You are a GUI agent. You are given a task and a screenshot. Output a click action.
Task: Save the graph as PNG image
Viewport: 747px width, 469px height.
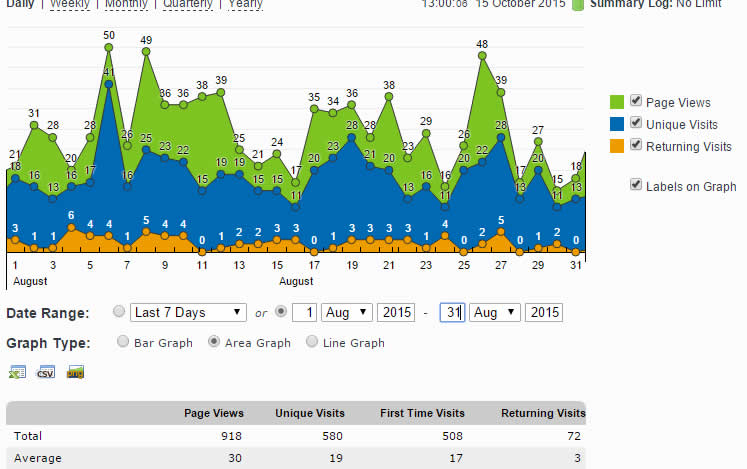click(x=75, y=372)
